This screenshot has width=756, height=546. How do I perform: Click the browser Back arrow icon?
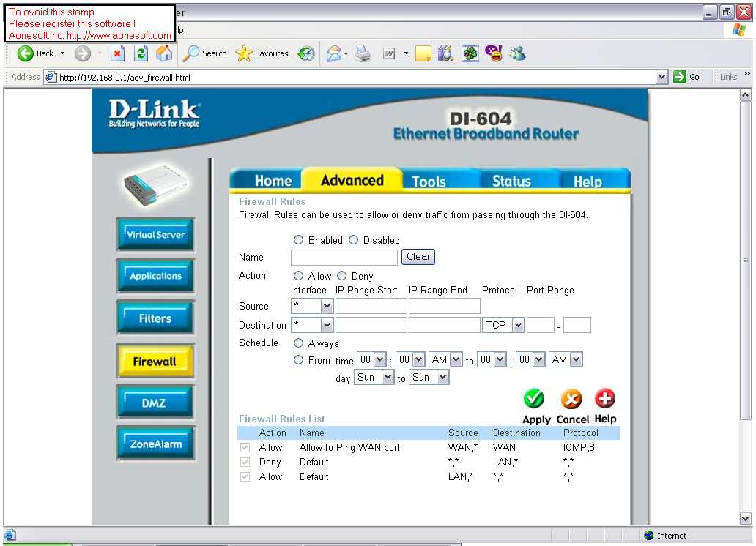[25, 53]
